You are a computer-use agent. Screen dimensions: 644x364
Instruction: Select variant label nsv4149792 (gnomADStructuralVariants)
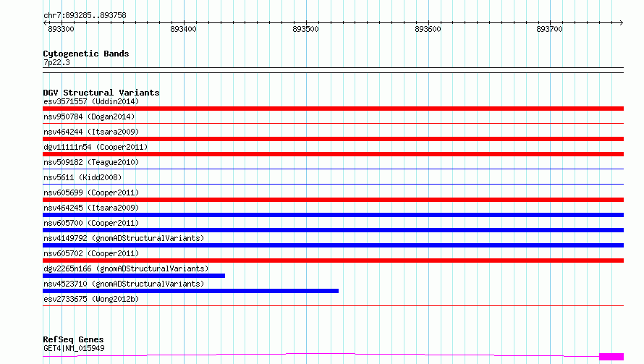[124, 238]
